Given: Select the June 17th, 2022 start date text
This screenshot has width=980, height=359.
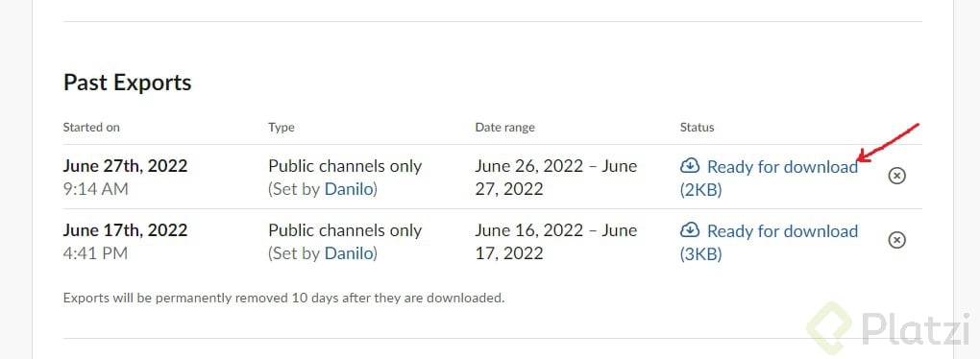Looking at the screenshot, I should (x=125, y=230).
